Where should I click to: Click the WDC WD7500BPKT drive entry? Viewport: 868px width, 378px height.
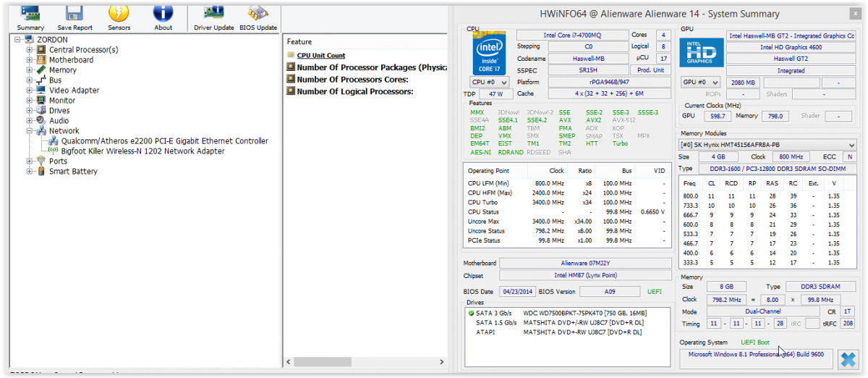pyautogui.click(x=584, y=314)
